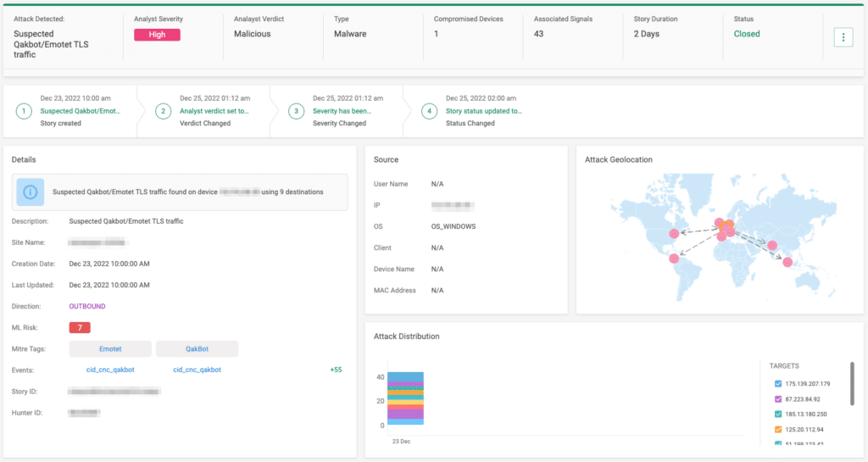This screenshot has width=868, height=462.
Task: Open the second cid_cnc_qakbot event
Action: click(197, 370)
